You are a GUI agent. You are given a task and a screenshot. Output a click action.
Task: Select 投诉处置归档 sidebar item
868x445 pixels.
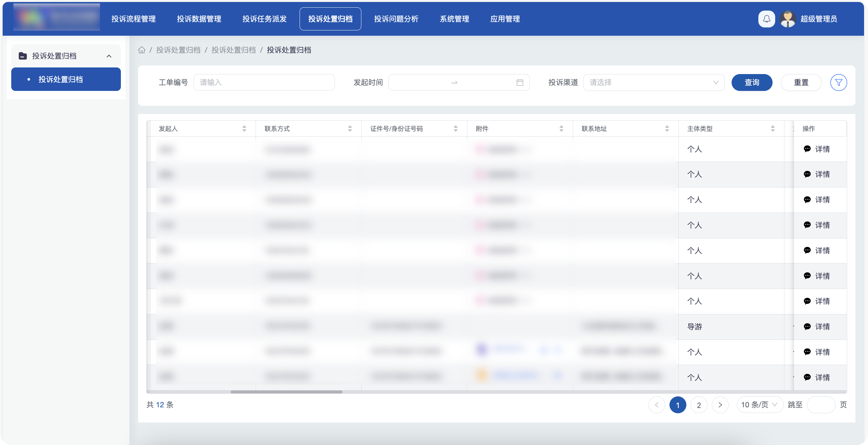point(66,79)
